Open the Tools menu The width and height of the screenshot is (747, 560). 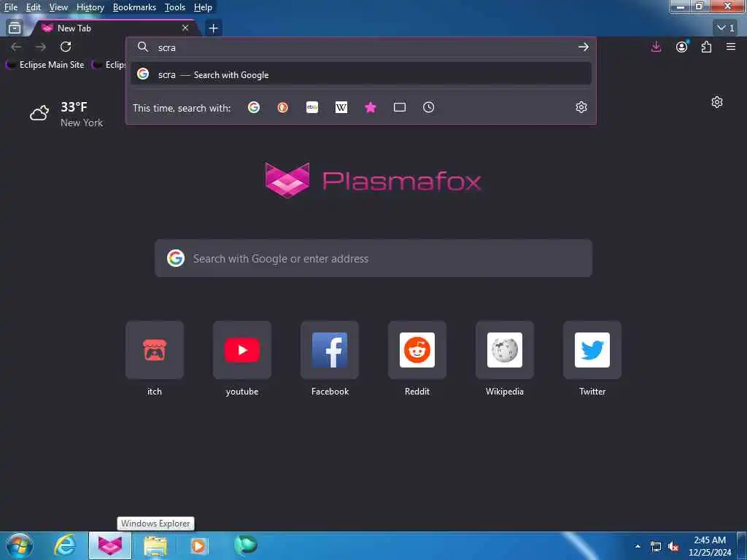(x=175, y=7)
